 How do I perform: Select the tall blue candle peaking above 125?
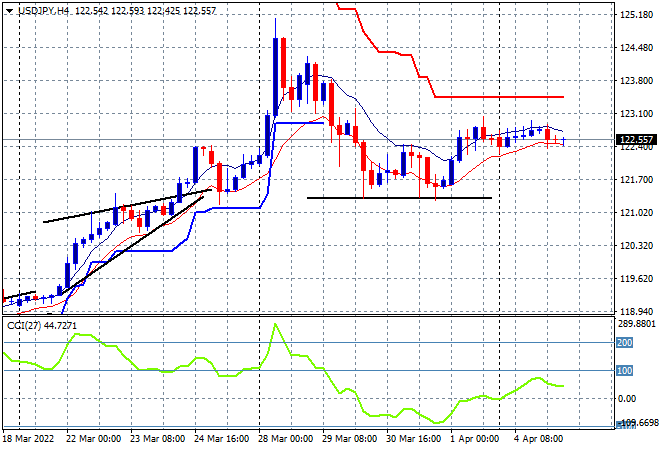(x=275, y=77)
